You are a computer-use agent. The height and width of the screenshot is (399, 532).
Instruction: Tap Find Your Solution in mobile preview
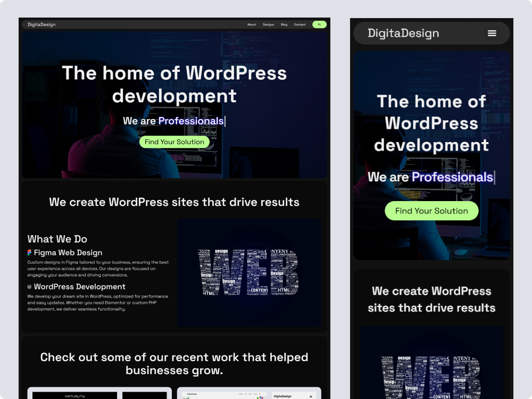coord(431,211)
